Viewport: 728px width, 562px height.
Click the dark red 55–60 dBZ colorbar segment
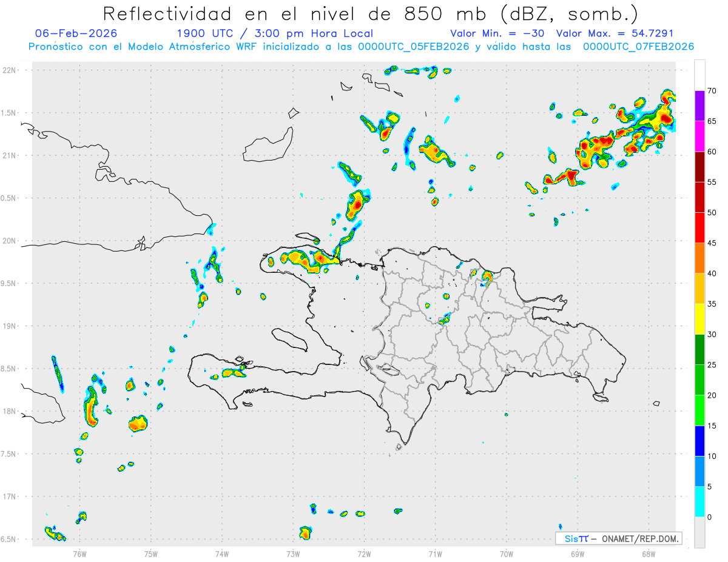tap(699, 167)
